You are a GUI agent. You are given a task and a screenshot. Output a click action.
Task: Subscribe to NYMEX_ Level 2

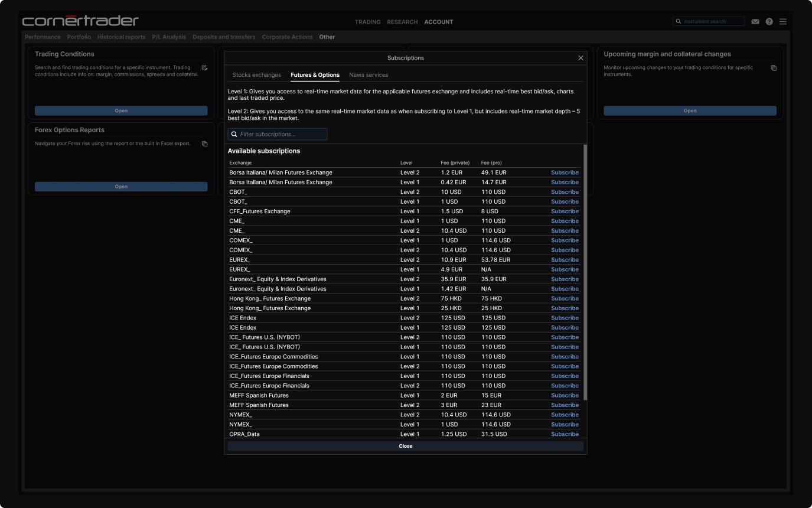pos(565,415)
